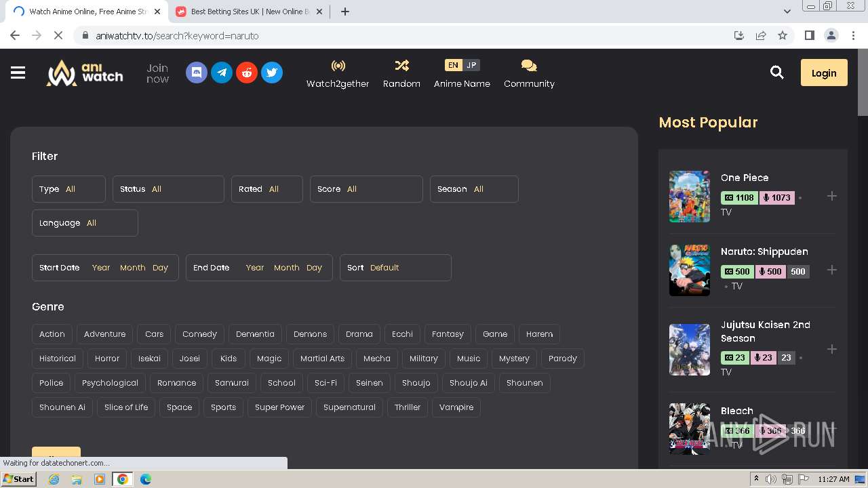
Task: Open the Bleach title link
Action: click(x=737, y=411)
